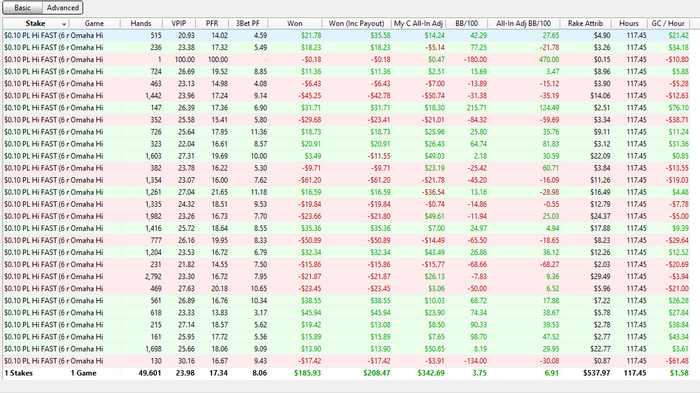Viewport: 700px width, 393px height.
Task: Sort by the BB/100 column header
Action: point(467,23)
